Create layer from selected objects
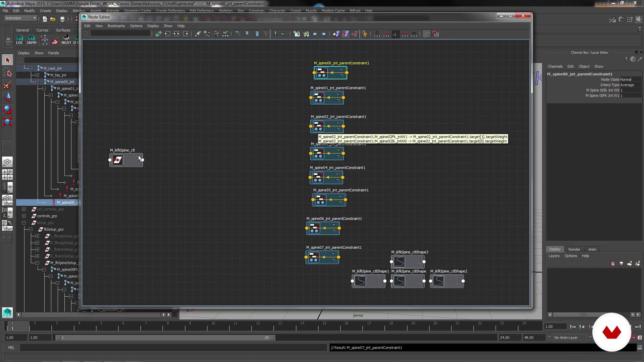Viewport: 644px width, 362px height. (x=638, y=264)
